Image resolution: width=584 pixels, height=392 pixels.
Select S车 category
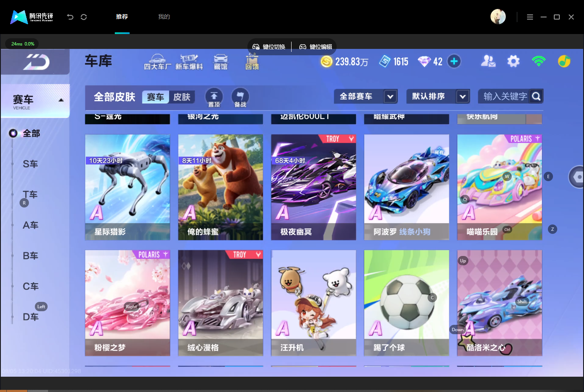click(31, 164)
